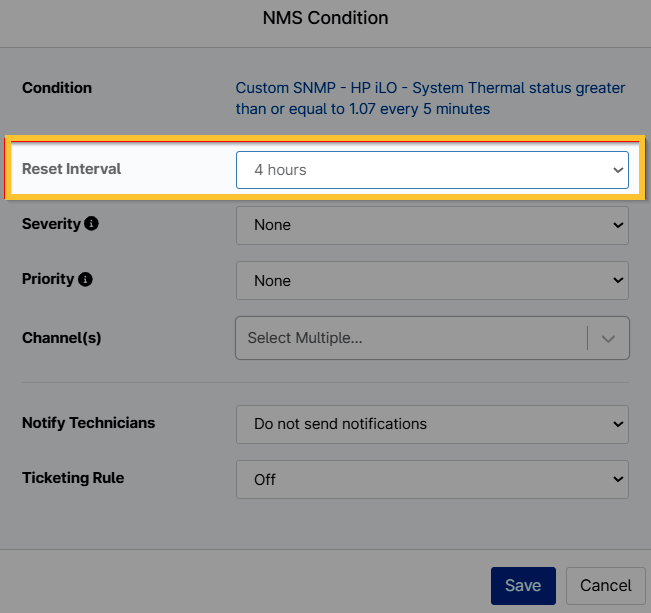Cancel the NMS Condition dialog
The width and height of the screenshot is (651, 613).
606,585
